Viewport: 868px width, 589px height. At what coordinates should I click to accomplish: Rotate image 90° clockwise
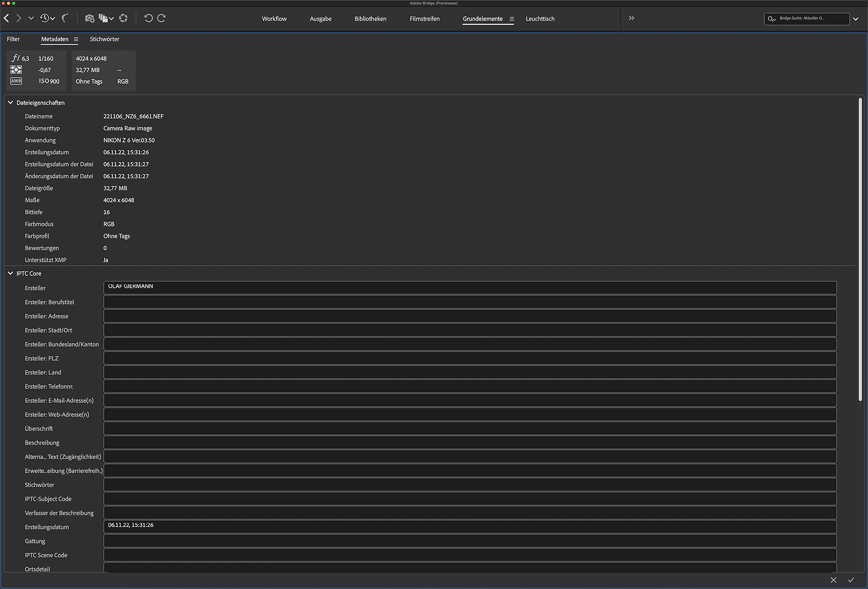point(162,18)
